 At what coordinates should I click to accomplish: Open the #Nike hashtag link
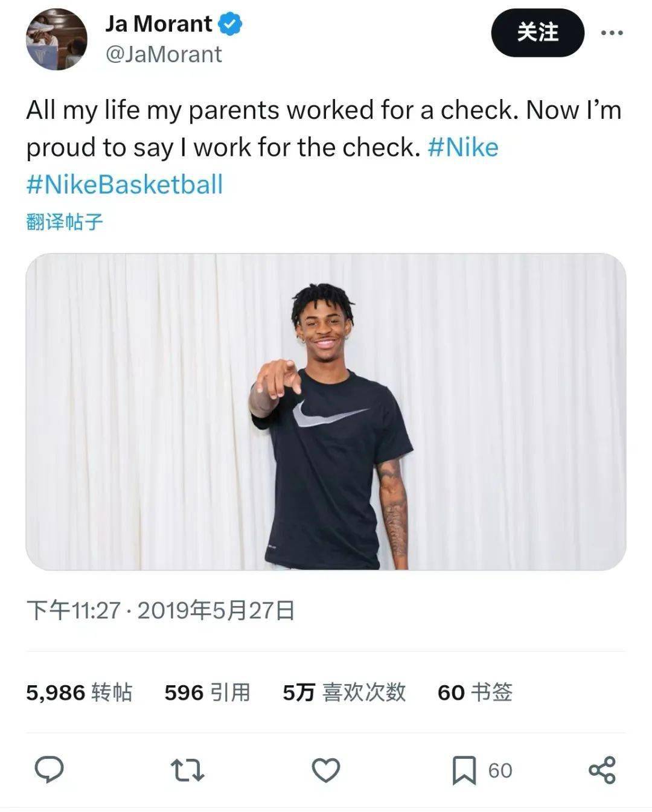463,147
